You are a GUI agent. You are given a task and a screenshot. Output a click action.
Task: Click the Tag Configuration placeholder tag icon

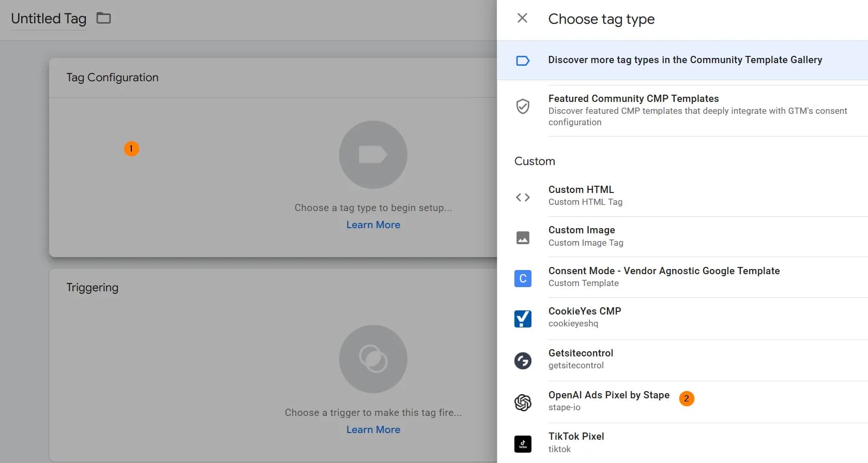[x=373, y=155]
